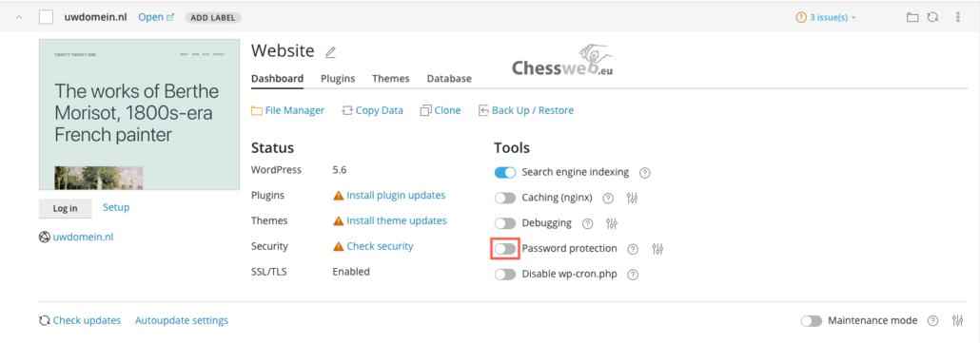Turn off Search engine indexing toggle

505,172
